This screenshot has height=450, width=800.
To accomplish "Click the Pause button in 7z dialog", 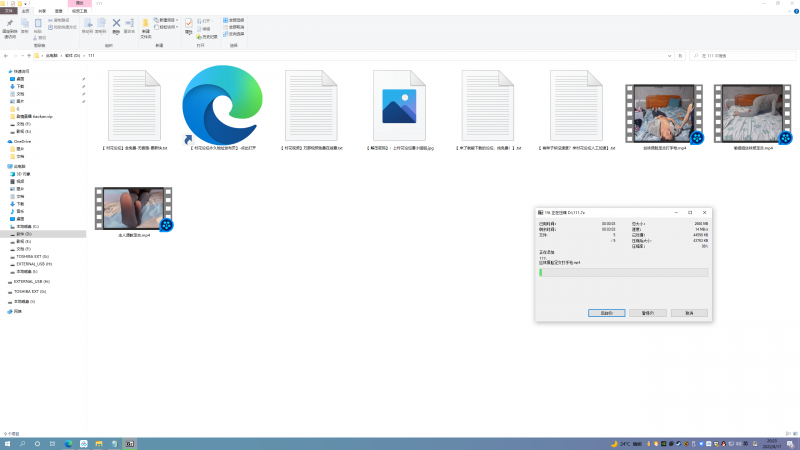I will (x=646, y=313).
